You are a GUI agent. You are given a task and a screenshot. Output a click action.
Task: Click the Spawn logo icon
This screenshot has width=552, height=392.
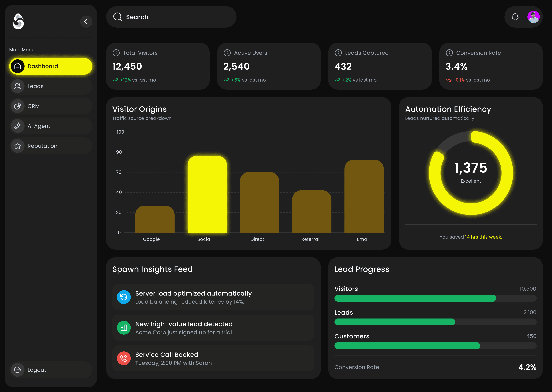pos(18,21)
